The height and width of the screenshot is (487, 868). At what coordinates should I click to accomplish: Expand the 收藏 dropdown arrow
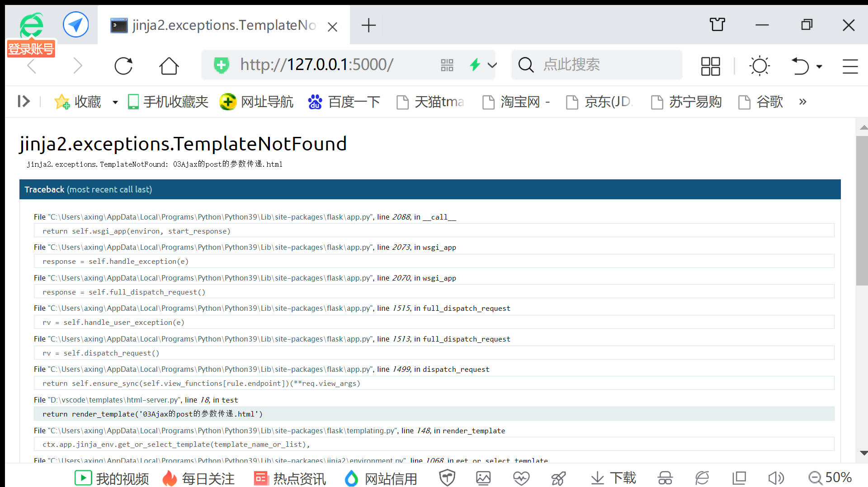pyautogui.click(x=115, y=102)
